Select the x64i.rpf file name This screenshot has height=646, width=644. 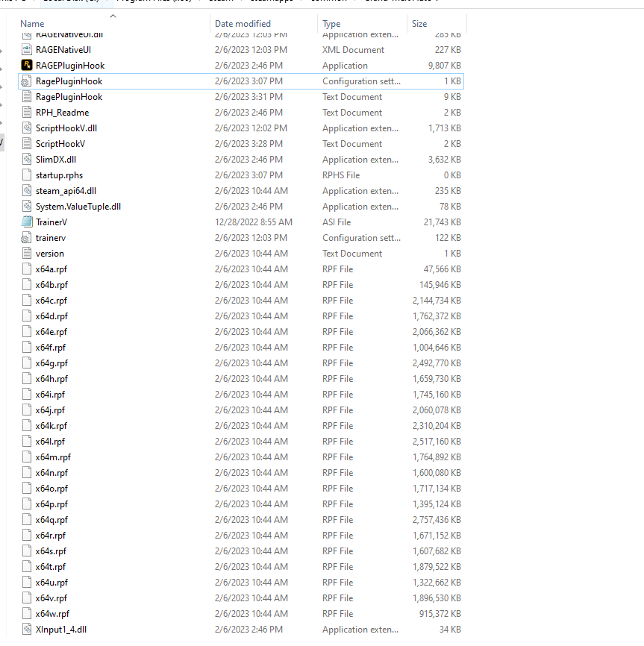pyautogui.click(x=50, y=395)
